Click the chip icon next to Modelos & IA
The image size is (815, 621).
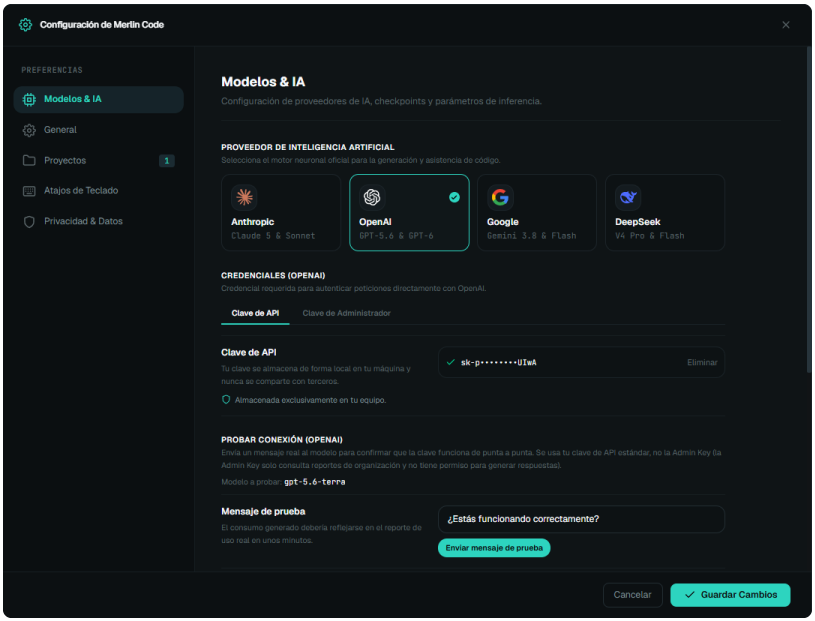(29, 99)
